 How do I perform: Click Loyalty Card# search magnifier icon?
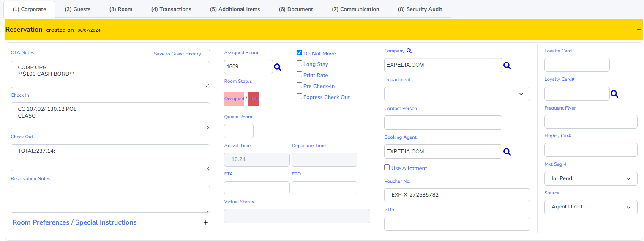point(614,94)
